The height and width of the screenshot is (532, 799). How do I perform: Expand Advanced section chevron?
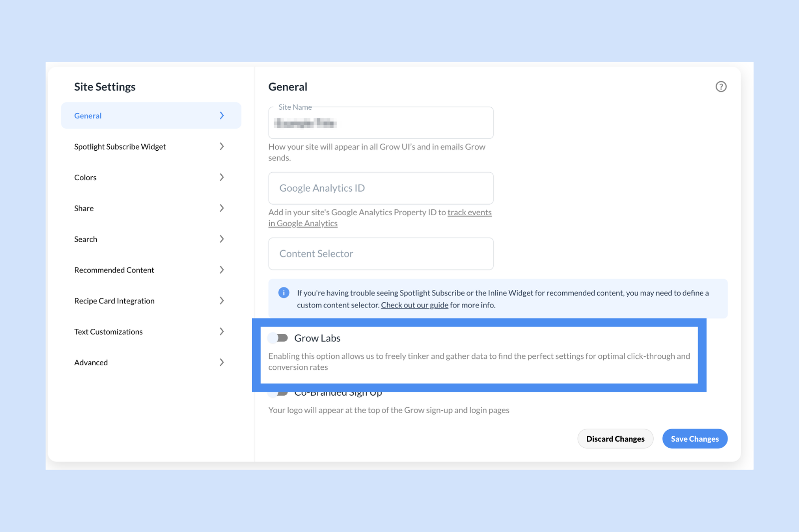click(x=222, y=362)
